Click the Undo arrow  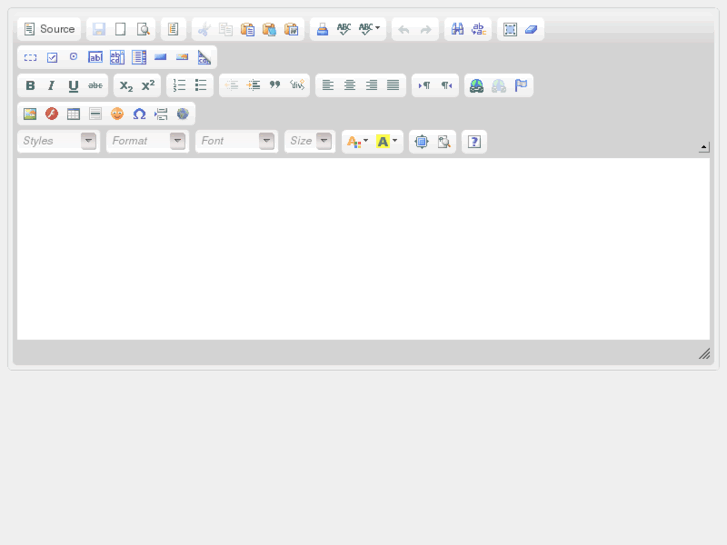pos(404,29)
